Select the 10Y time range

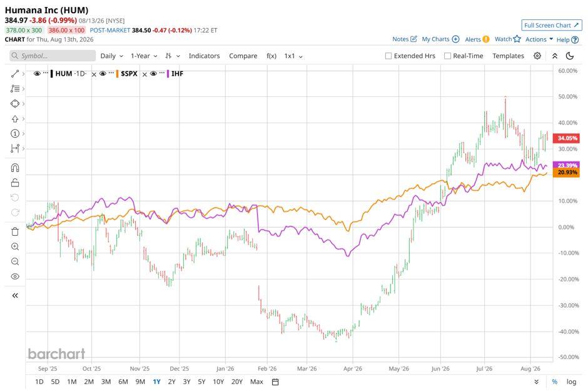pyautogui.click(x=218, y=382)
